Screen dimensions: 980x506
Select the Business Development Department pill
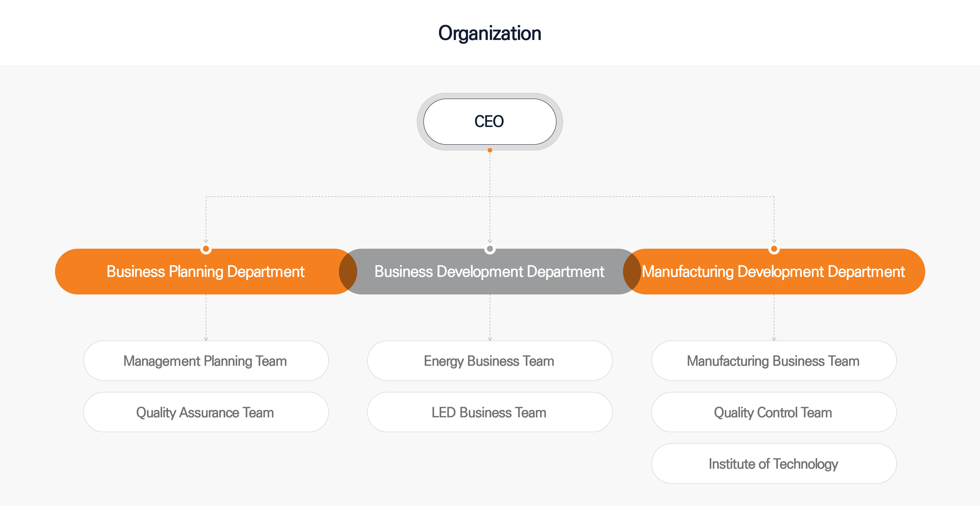(490, 271)
